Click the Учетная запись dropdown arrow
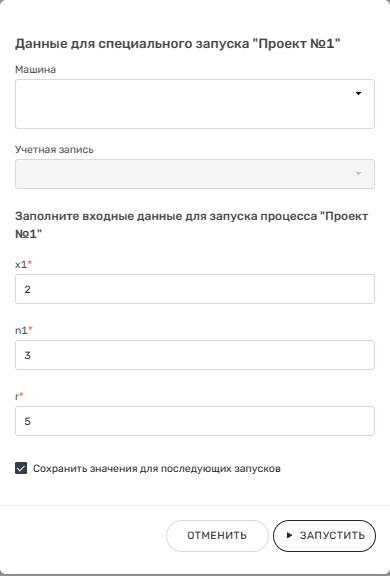The image size is (390, 576). (x=358, y=173)
